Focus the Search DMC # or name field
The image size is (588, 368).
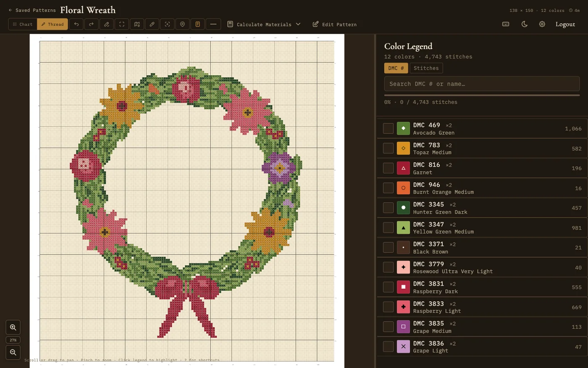[482, 84]
